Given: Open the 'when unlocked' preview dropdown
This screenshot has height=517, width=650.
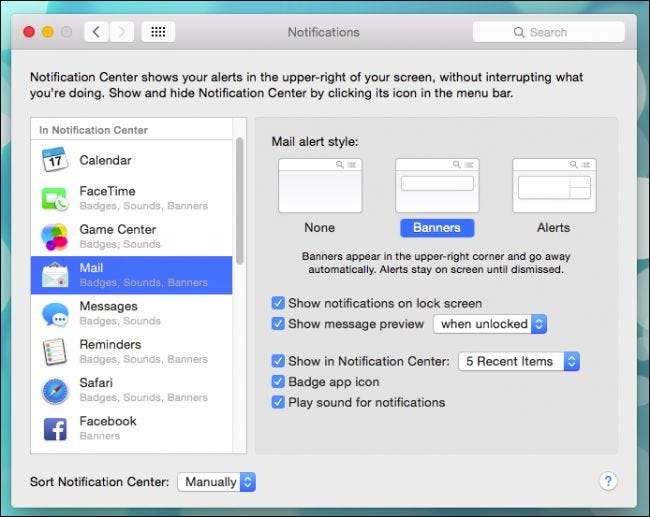Looking at the screenshot, I should click(x=490, y=324).
